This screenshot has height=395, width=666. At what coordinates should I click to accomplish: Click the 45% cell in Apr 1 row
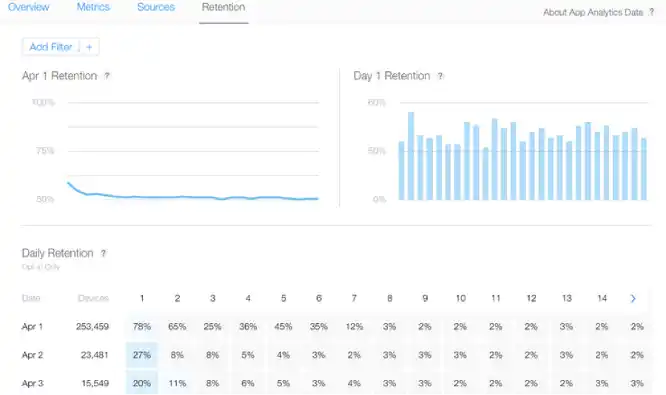click(283, 327)
